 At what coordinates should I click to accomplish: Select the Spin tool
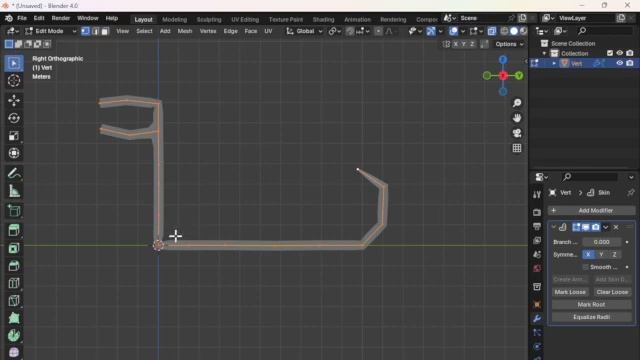click(14, 336)
